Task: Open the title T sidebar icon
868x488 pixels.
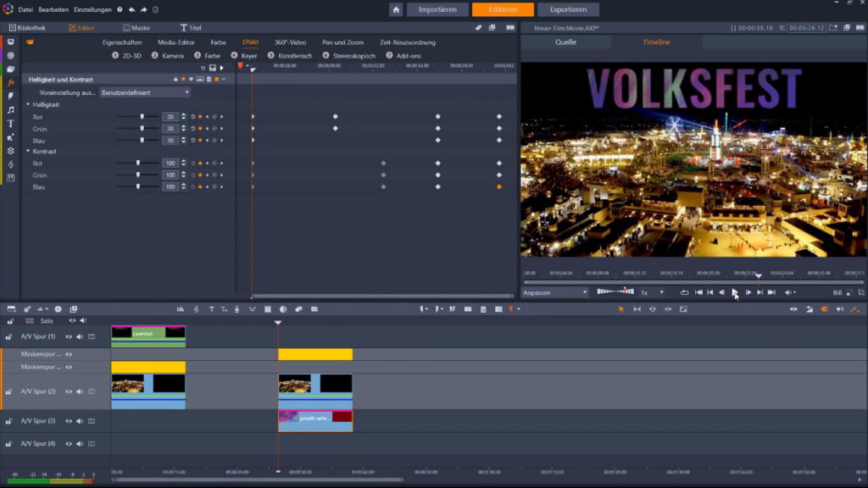Action: [x=10, y=124]
